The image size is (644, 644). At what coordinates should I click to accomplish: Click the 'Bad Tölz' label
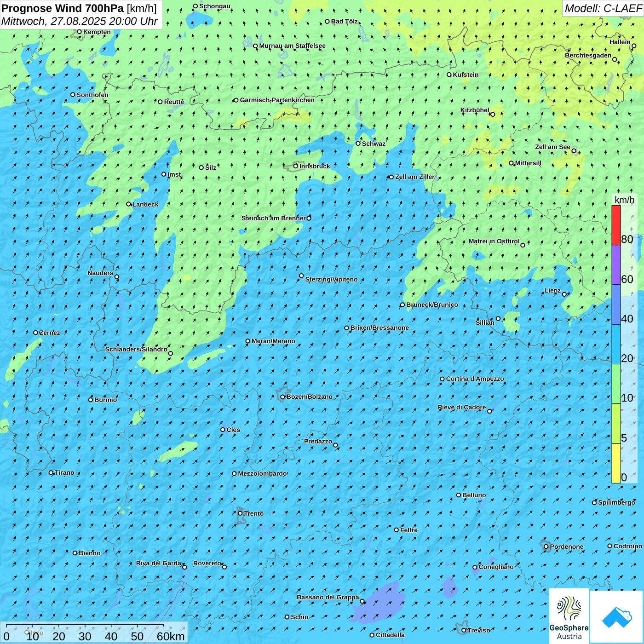(x=345, y=21)
